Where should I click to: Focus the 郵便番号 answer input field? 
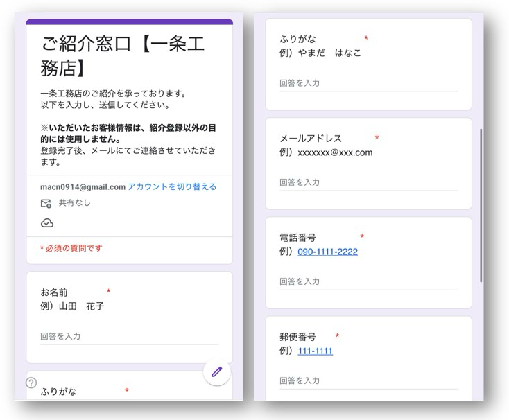point(368,381)
